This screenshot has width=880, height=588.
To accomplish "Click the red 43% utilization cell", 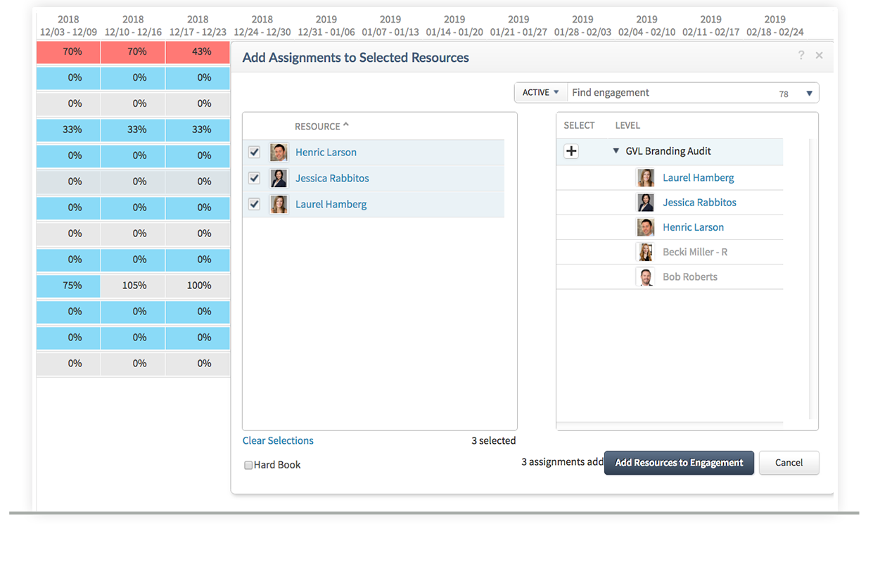I will click(x=198, y=52).
